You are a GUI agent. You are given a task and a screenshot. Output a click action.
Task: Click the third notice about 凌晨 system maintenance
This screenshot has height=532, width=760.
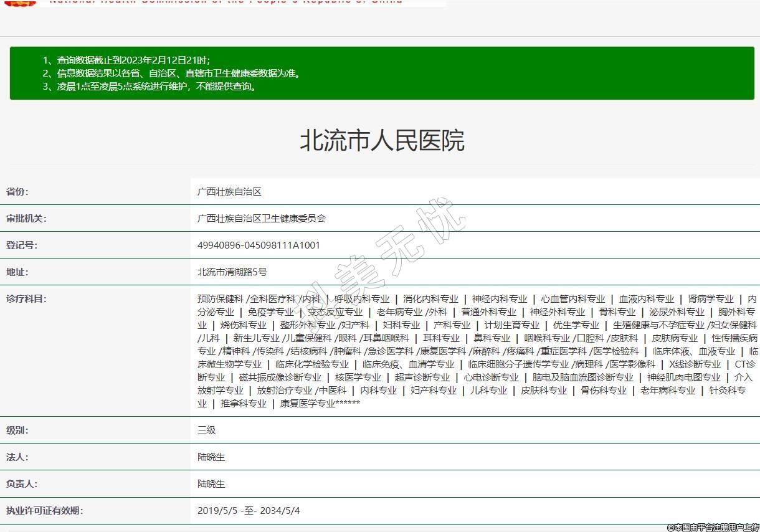[x=150, y=87]
